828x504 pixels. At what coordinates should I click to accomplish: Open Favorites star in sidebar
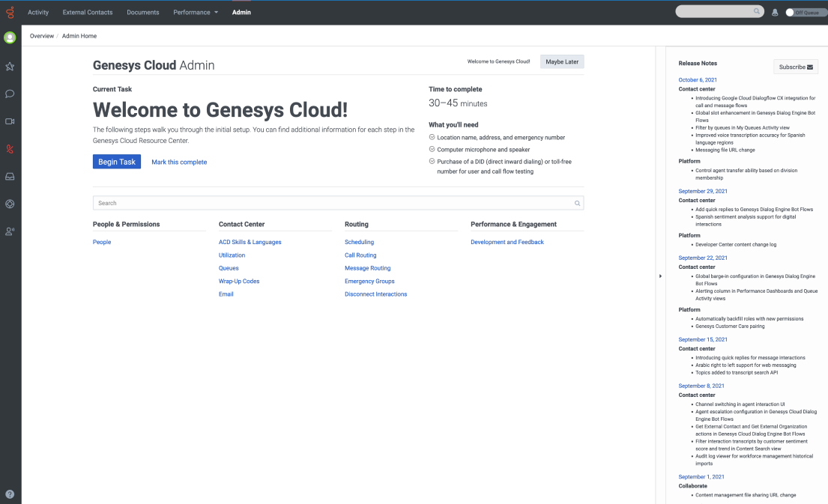coord(10,67)
